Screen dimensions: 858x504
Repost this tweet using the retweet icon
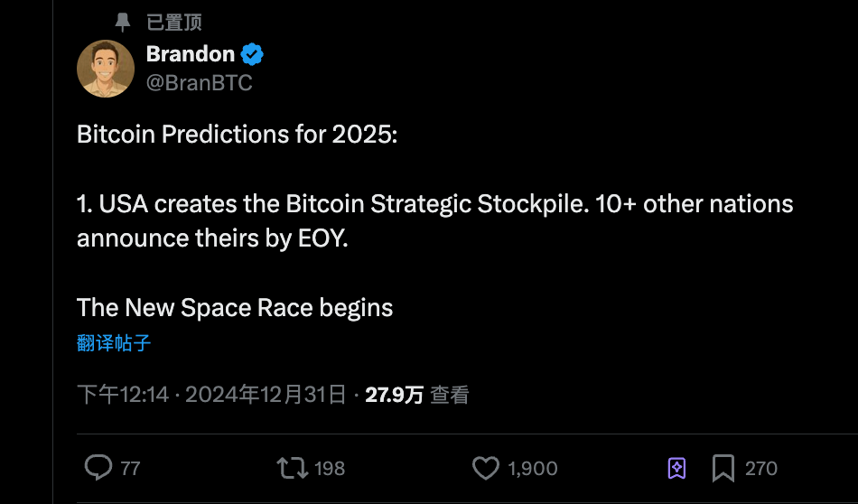coord(291,467)
